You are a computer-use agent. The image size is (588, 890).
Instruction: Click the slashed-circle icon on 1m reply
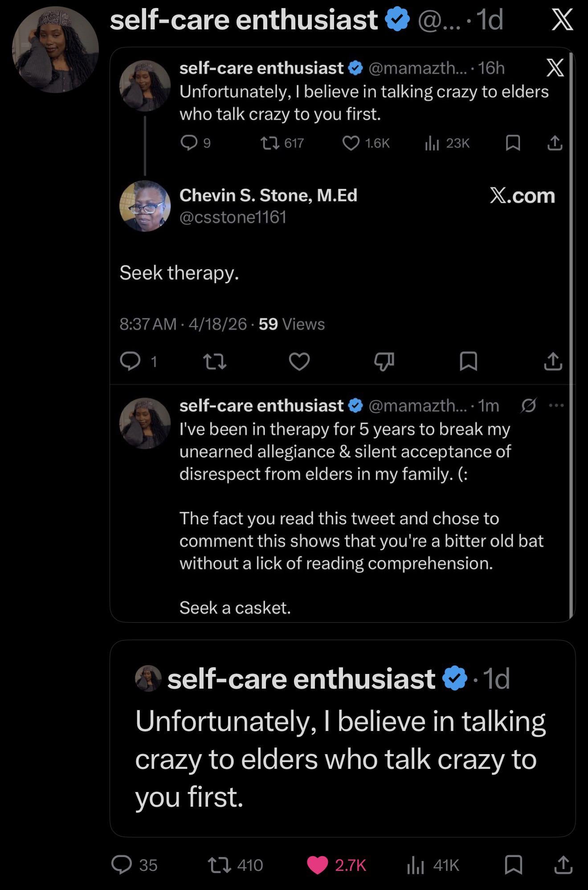528,405
